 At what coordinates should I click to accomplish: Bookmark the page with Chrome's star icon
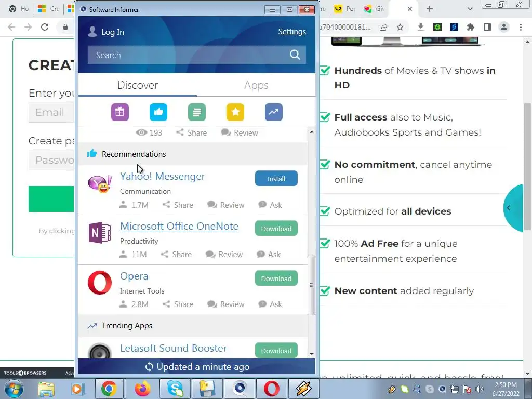400,27
